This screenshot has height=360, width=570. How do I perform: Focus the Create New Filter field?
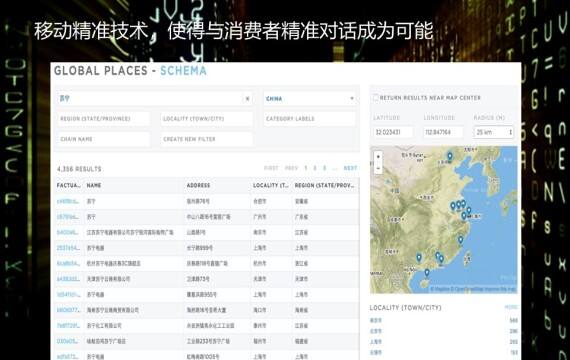click(206, 139)
